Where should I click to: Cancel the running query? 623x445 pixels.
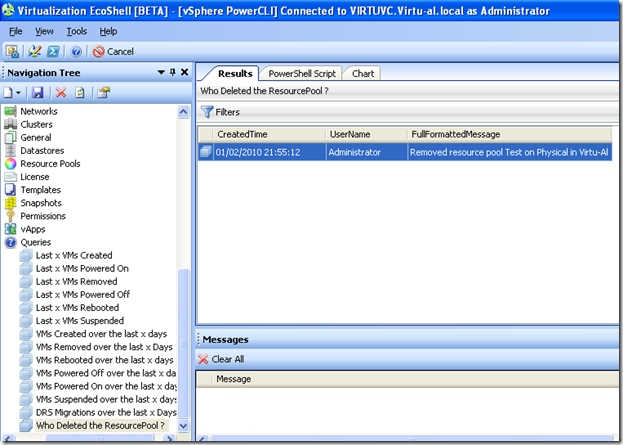[x=113, y=51]
